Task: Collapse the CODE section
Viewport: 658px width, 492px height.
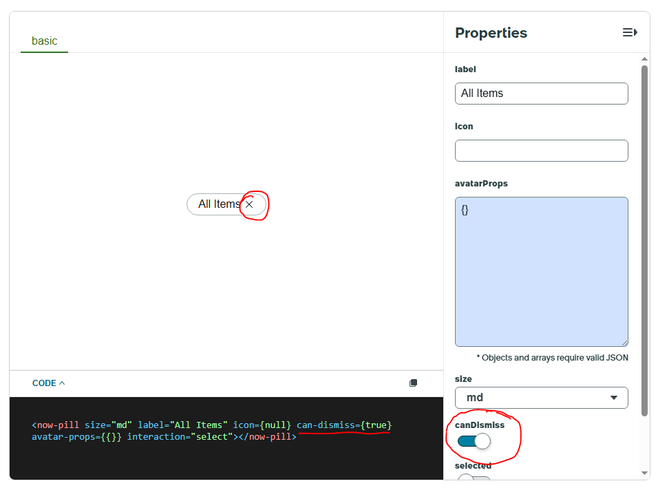Action: tap(49, 383)
